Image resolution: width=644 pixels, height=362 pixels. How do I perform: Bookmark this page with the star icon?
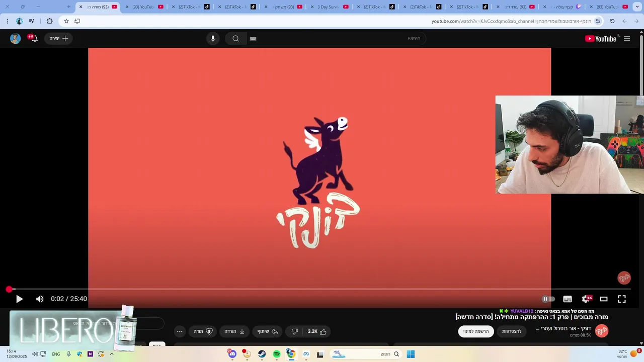[66, 21]
